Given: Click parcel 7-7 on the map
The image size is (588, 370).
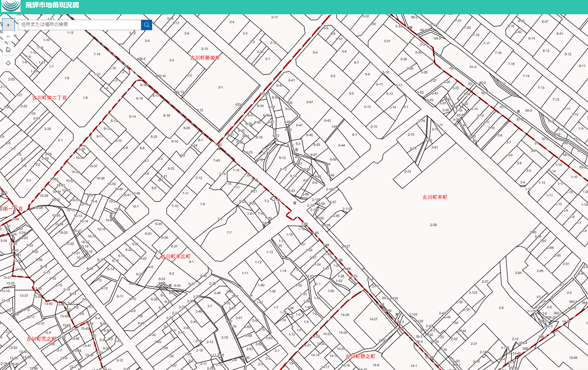Looking at the screenshot, I should tap(229, 232).
